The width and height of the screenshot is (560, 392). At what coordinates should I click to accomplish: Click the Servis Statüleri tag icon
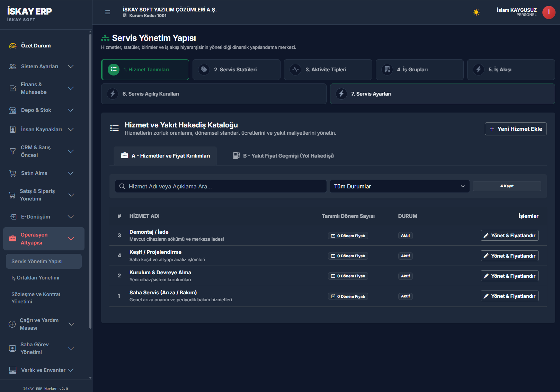[204, 70]
